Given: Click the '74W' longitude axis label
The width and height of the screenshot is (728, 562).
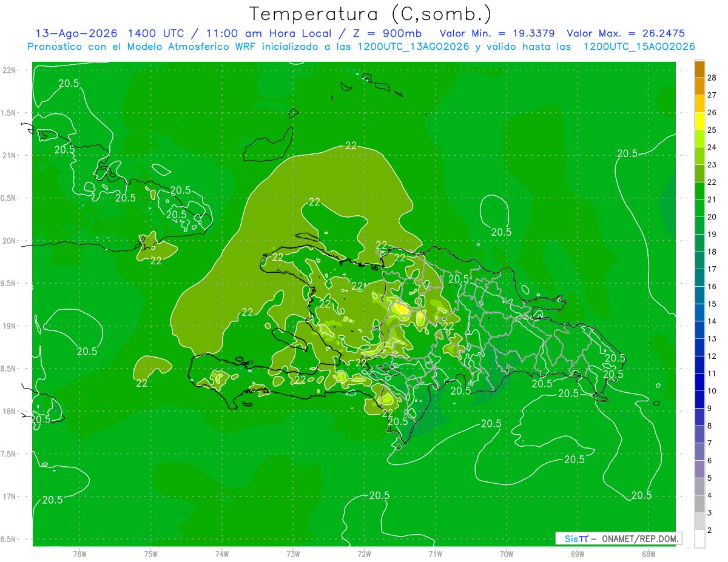Looking at the screenshot, I should tap(222, 554).
